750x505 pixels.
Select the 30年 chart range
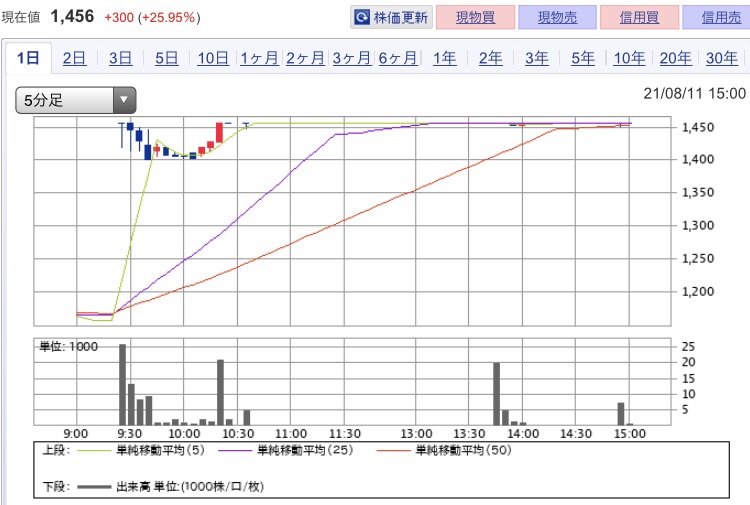point(722,58)
